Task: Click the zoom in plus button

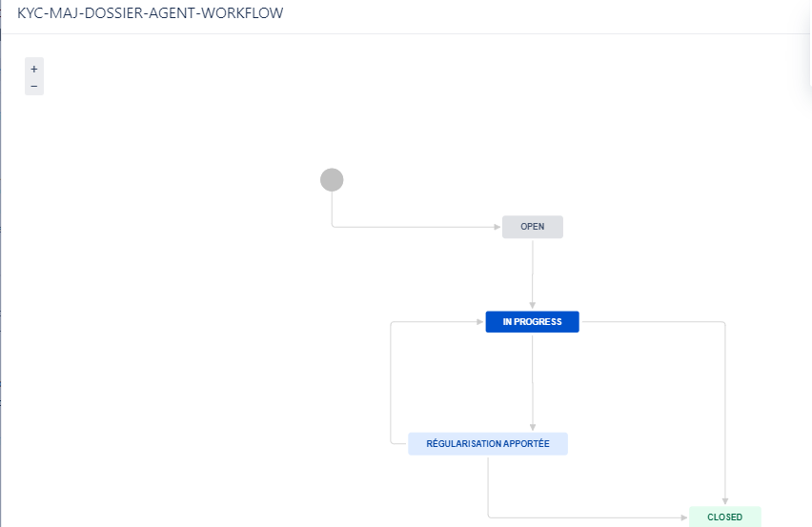Action: 34,69
